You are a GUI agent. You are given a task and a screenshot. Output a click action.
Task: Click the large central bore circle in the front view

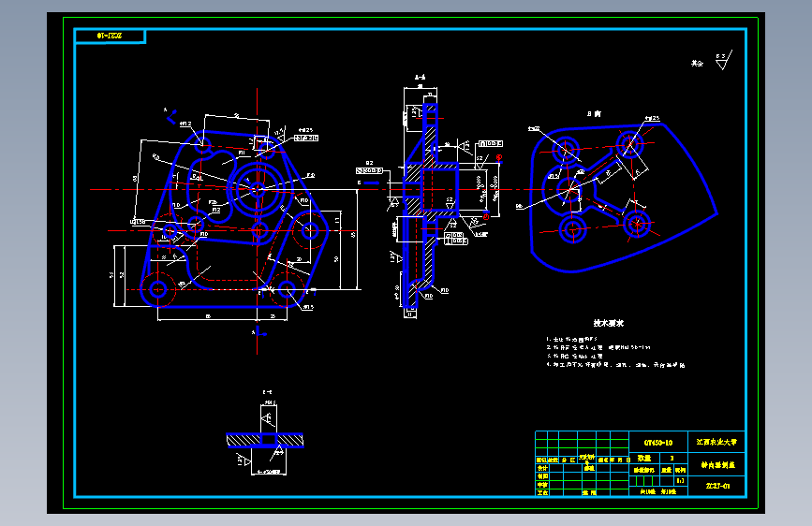(258, 189)
